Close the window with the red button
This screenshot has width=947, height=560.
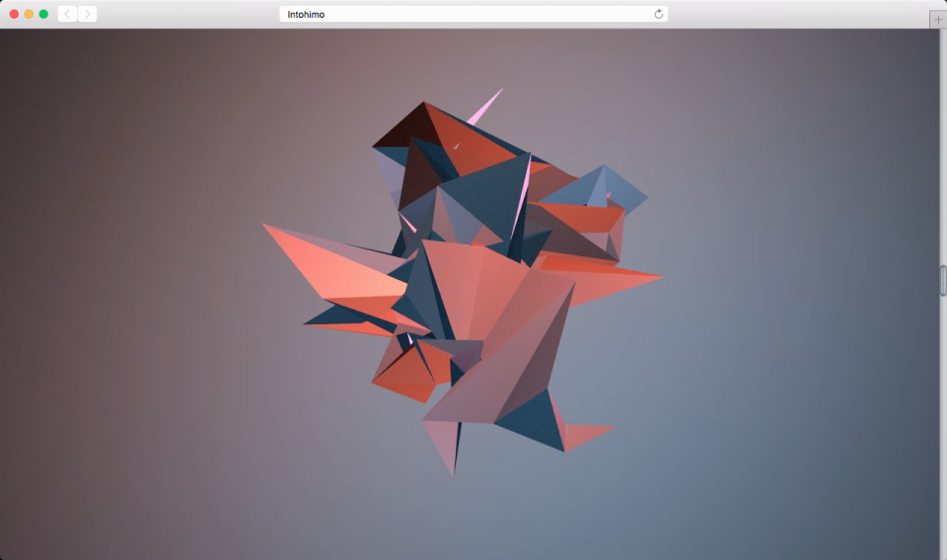click(14, 14)
